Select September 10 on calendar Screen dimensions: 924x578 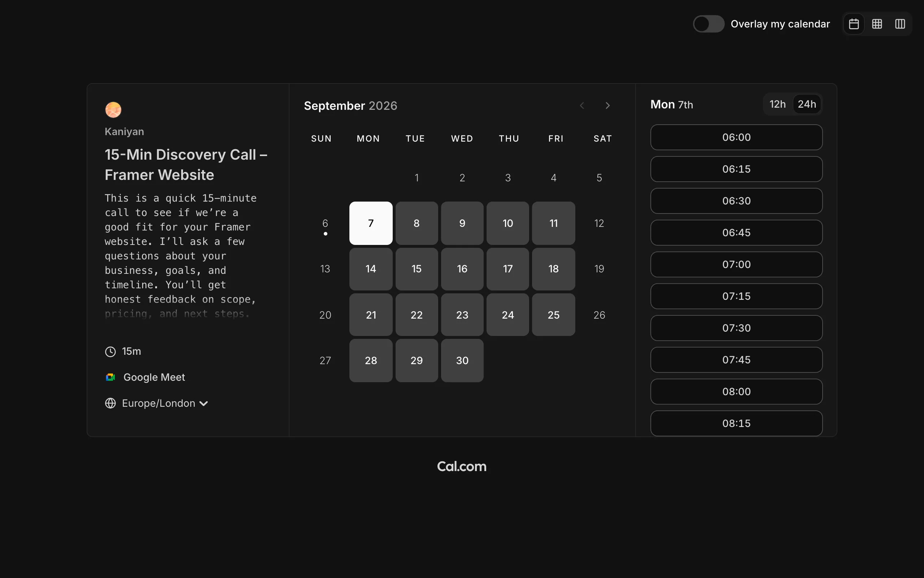pyautogui.click(x=508, y=223)
